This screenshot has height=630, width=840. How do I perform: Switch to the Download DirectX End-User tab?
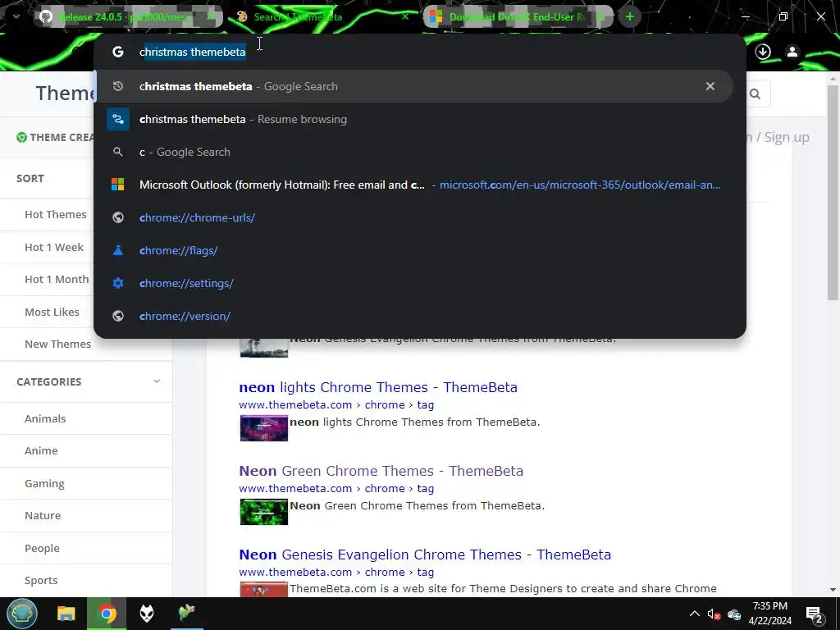pyautogui.click(x=518, y=16)
